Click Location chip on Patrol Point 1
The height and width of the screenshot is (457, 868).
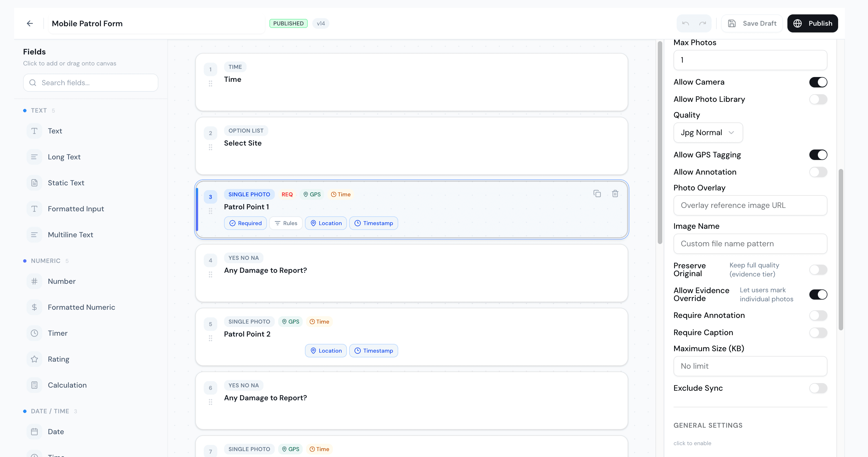[326, 223]
